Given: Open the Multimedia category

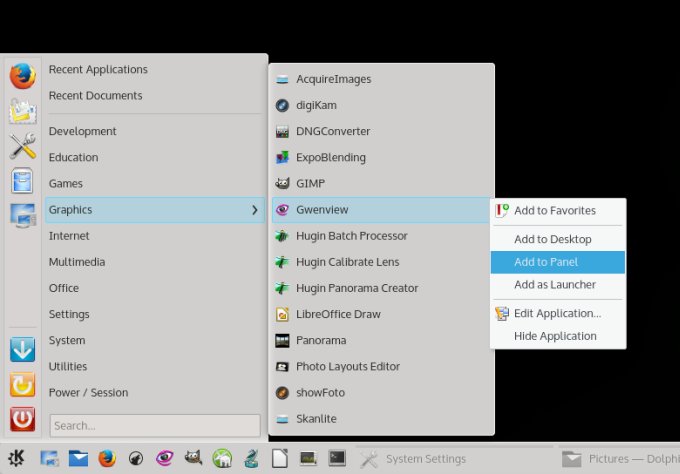Looking at the screenshot, I should click(x=155, y=262).
